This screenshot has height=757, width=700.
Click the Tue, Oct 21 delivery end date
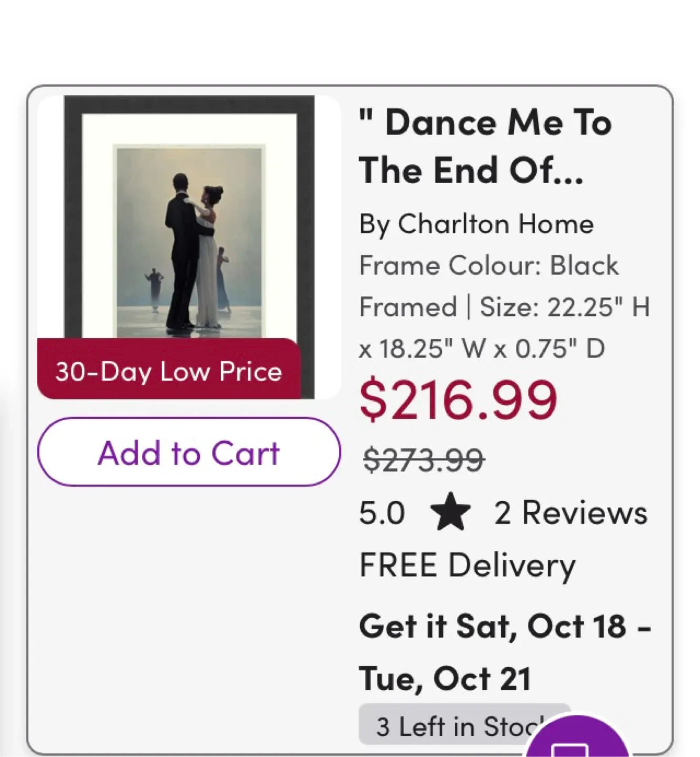tap(445, 679)
